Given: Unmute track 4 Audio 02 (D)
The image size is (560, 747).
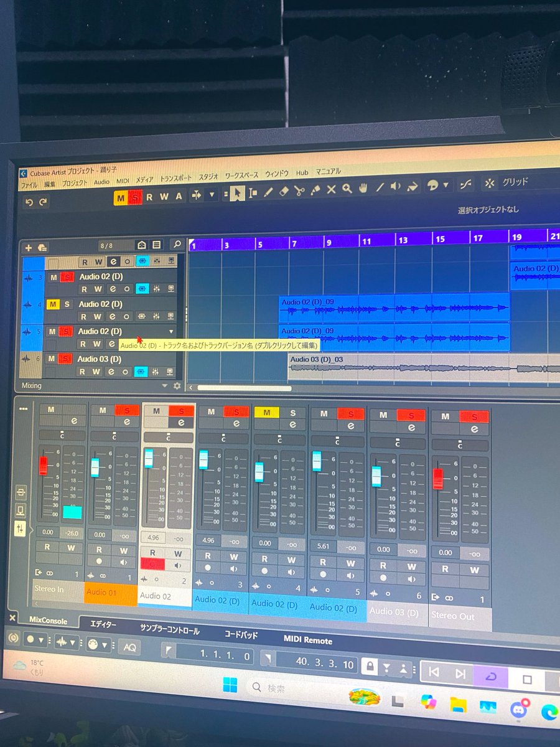Looking at the screenshot, I should point(53,304).
